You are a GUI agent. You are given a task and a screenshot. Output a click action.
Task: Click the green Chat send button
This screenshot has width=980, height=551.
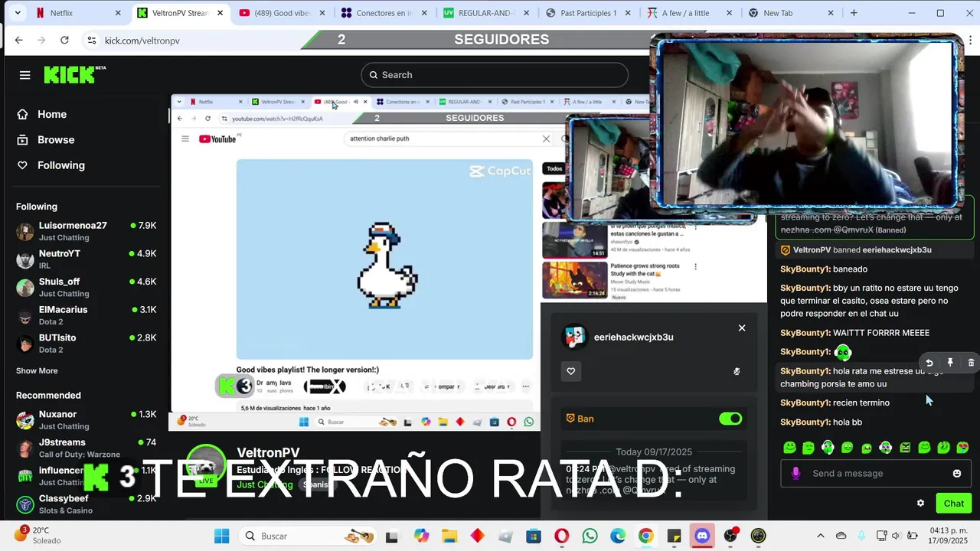click(x=953, y=503)
